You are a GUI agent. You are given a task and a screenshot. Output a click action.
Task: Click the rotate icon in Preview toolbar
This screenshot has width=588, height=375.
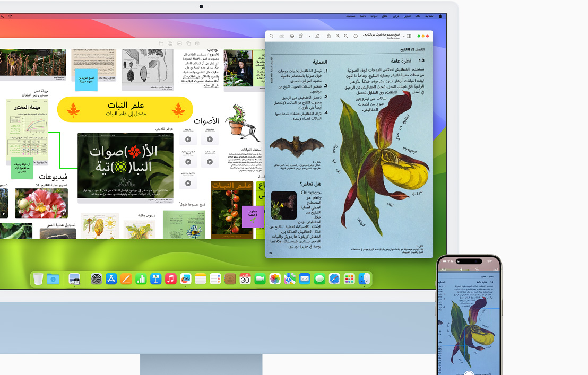click(301, 36)
